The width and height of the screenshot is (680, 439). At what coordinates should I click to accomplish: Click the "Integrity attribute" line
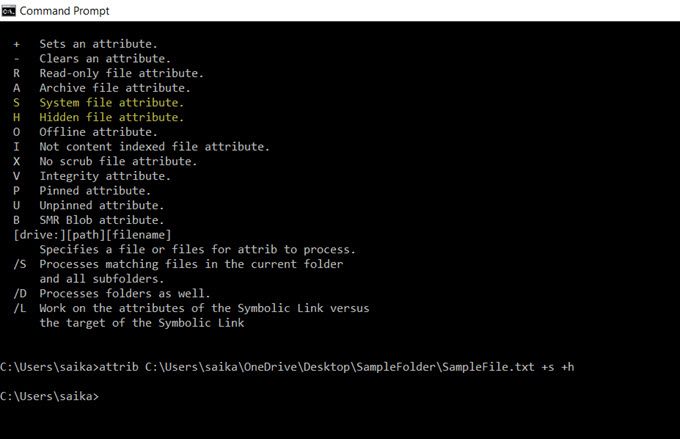coord(105,176)
